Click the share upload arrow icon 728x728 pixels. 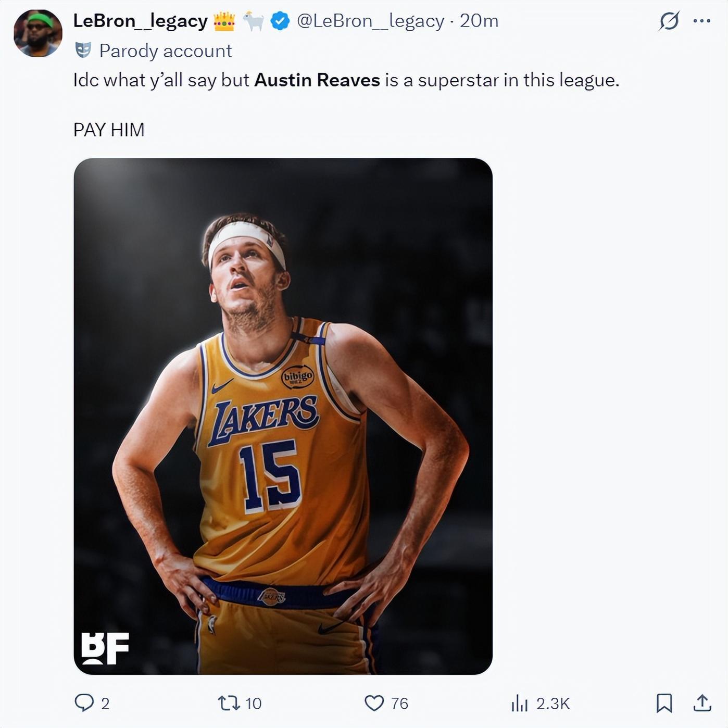(702, 703)
